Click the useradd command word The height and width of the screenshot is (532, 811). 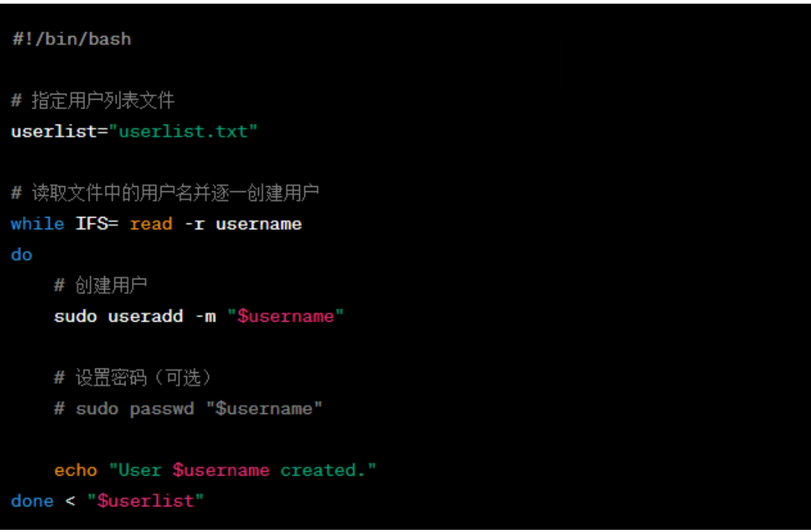tap(145, 317)
